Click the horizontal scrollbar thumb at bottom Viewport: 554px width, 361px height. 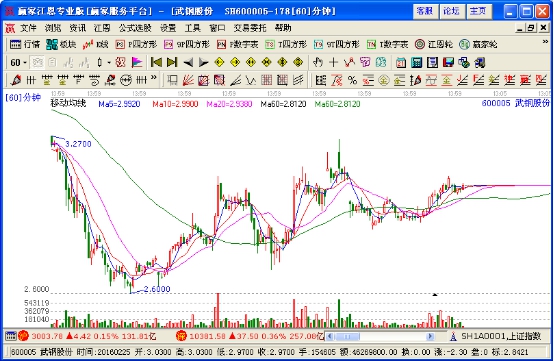pos(347,336)
